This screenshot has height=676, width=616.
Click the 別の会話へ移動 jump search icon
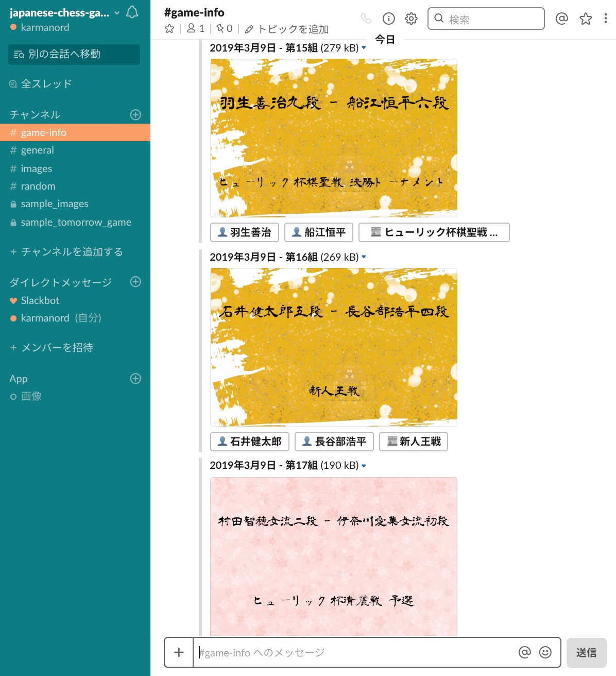tap(18, 54)
